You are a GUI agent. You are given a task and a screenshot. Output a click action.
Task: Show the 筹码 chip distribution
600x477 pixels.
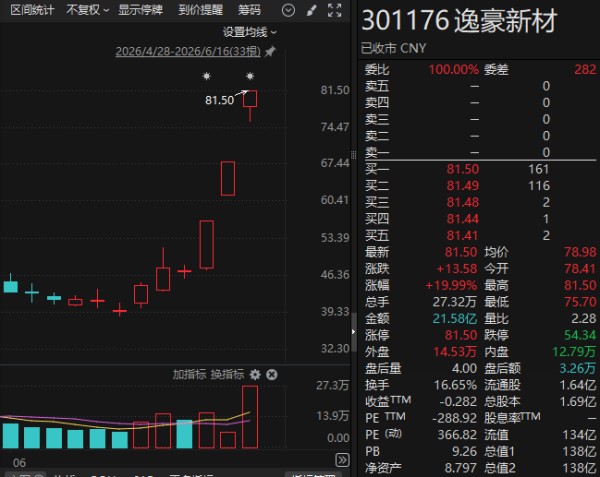point(249,10)
